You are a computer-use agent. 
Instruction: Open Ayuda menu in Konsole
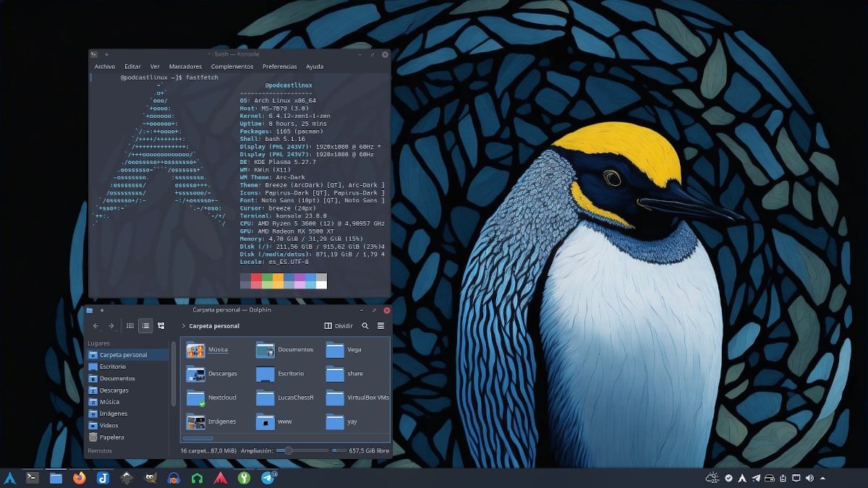pyautogui.click(x=315, y=67)
